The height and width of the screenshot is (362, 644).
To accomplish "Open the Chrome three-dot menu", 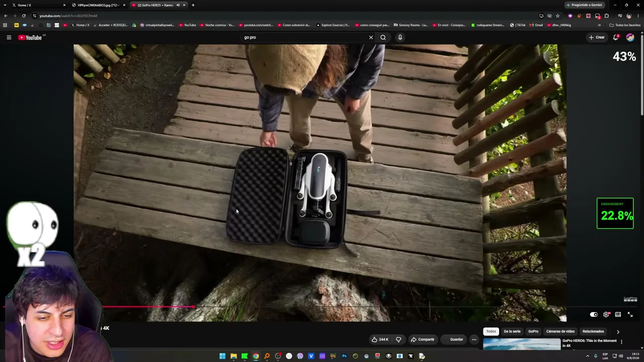I will (x=638, y=16).
